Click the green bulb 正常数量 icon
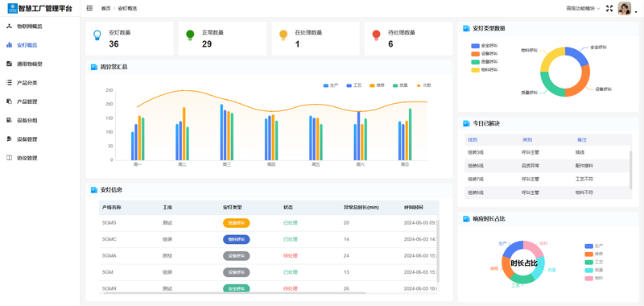This screenshot has height=306, width=644. tap(190, 35)
